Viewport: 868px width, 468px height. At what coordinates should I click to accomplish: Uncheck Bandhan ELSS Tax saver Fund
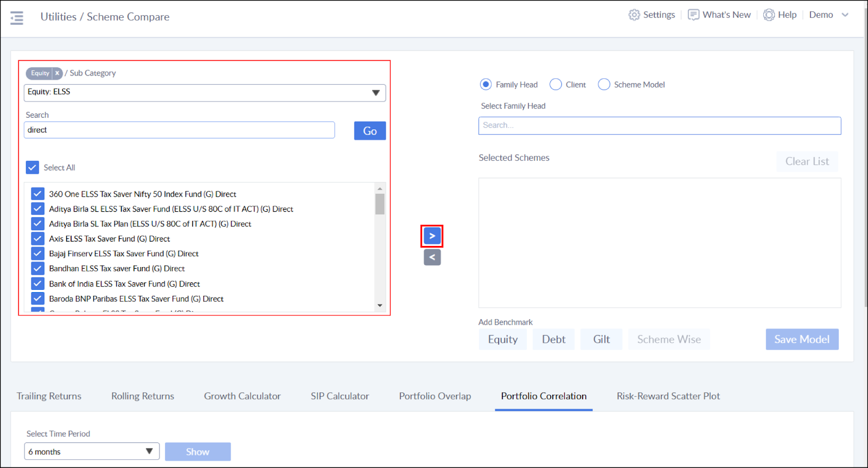(x=37, y=268)
